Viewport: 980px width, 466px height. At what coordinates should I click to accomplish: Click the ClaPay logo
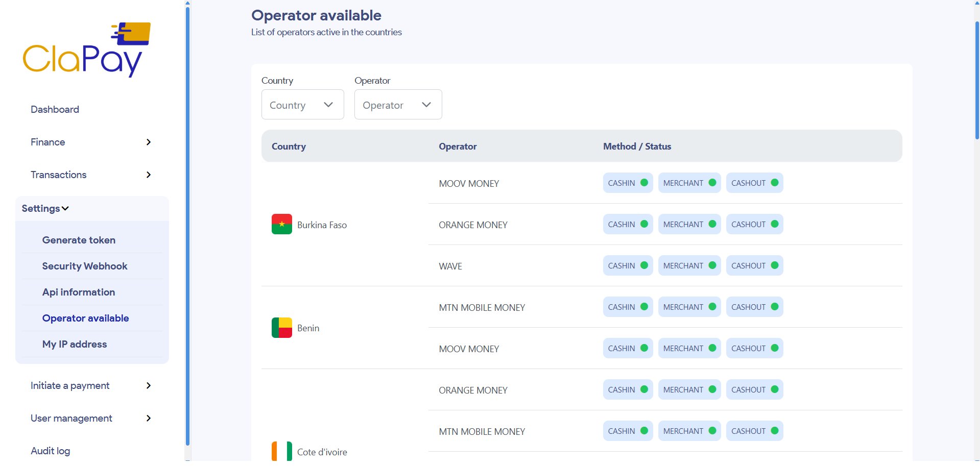coord(87,50)
